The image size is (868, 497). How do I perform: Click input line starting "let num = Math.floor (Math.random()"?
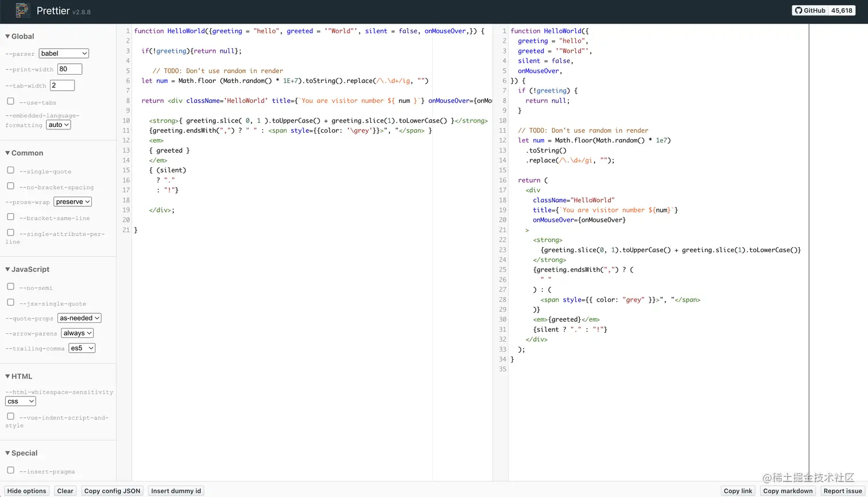click(285, 81)
